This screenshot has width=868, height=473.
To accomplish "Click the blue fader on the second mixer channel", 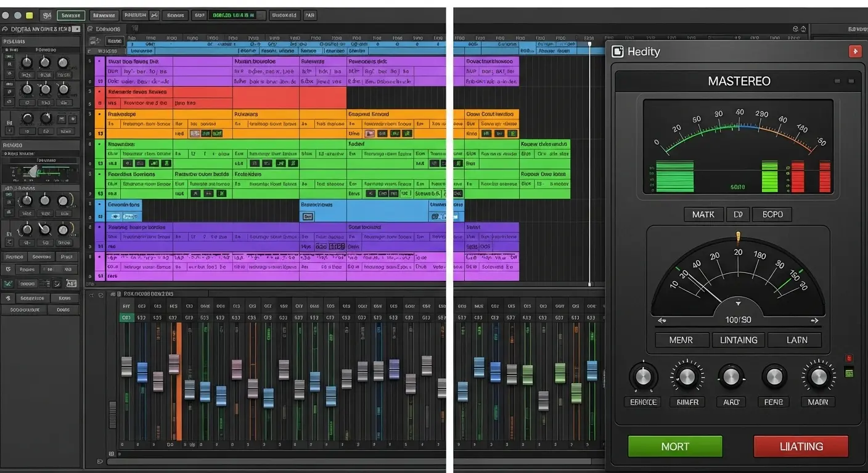I will click(x=142, y=372).
